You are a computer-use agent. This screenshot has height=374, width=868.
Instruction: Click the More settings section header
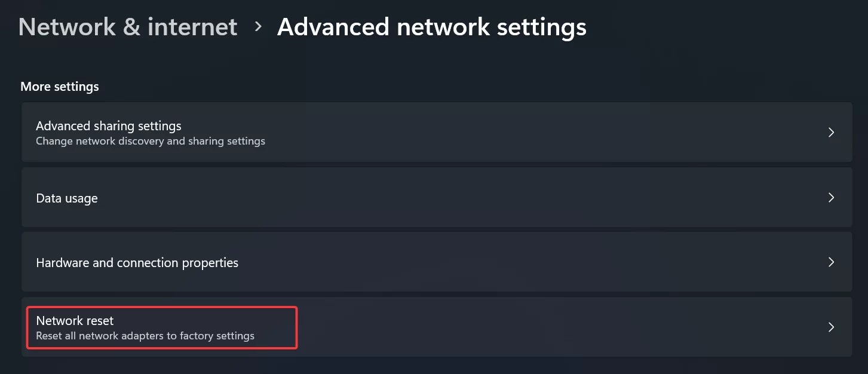[x=59, y=86]
